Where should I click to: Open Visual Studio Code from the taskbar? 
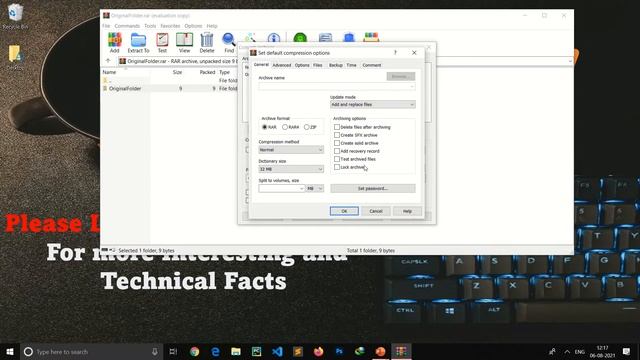pyautogui.click(x=277, y=351)
